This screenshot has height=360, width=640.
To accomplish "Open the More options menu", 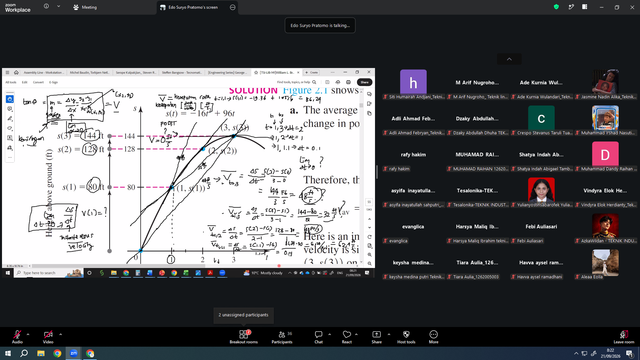I will point(433,337).
